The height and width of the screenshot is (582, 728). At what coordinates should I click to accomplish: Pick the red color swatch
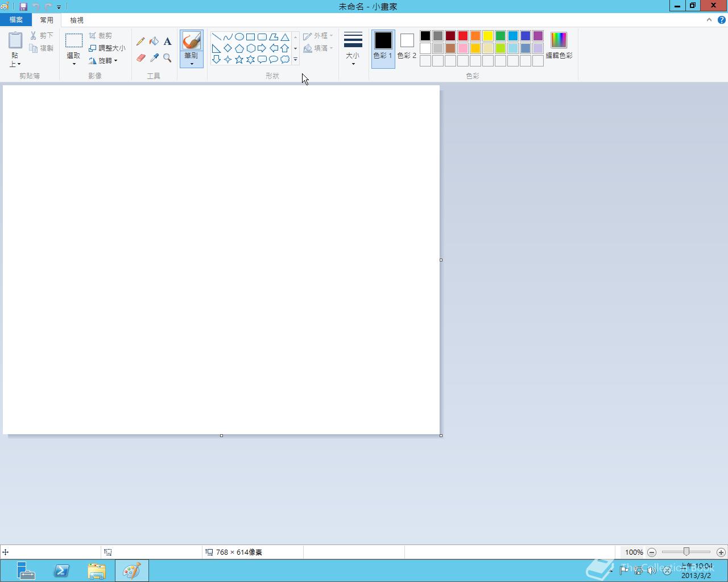click(463, 36)
